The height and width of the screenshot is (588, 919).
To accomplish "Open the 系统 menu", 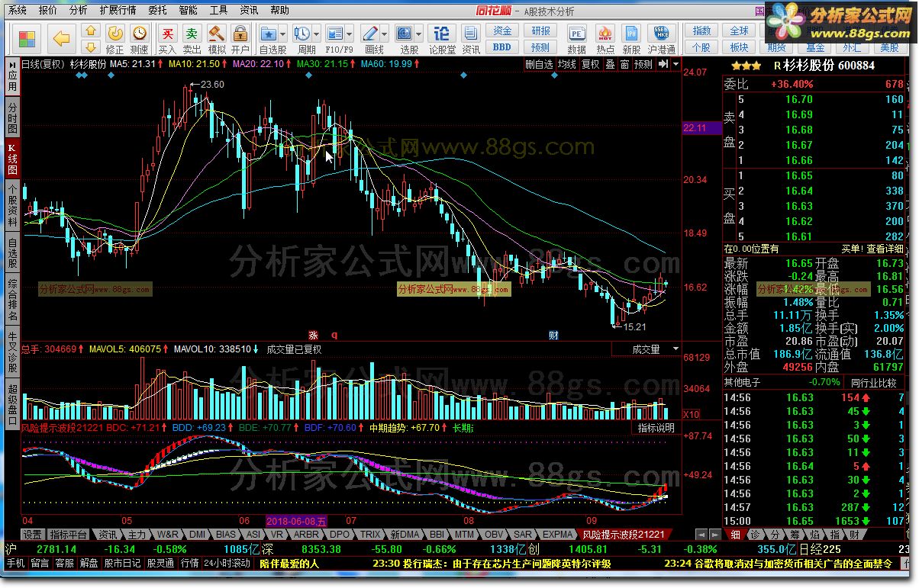I will (x=17, y=10).
